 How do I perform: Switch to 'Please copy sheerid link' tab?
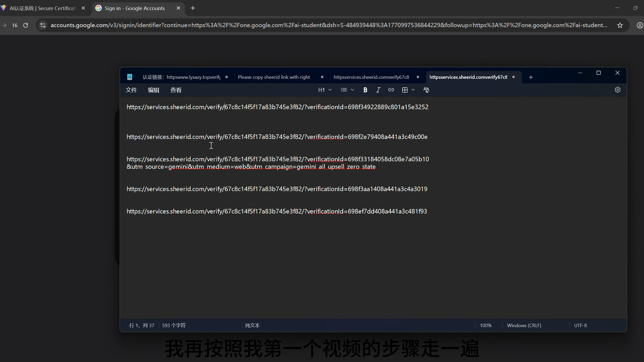274,77
